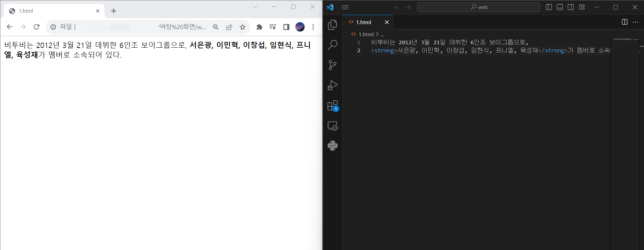Maximize the VS Code window
Image resolution: width=644 pixels, height=250 pixels.
pos(615,7)
